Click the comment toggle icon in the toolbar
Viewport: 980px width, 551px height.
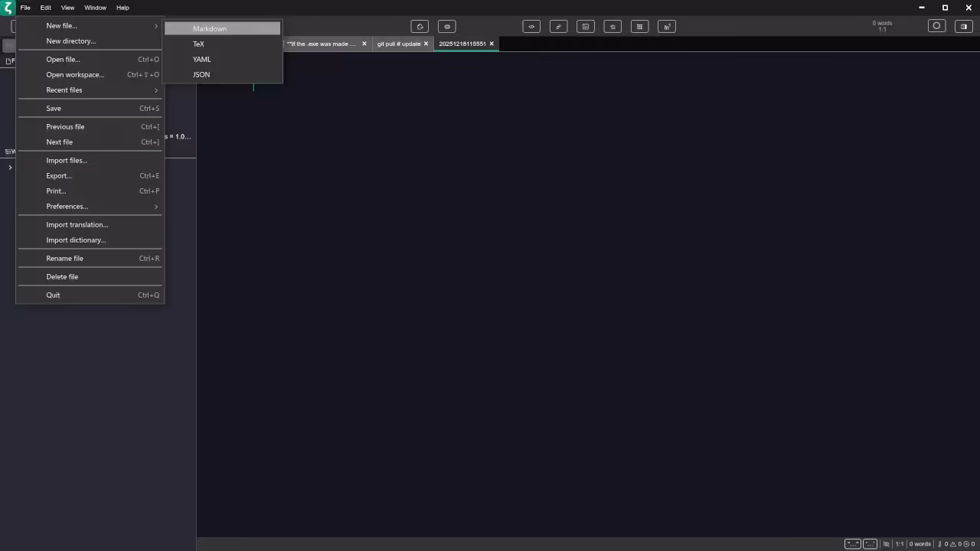pos(420,27)
